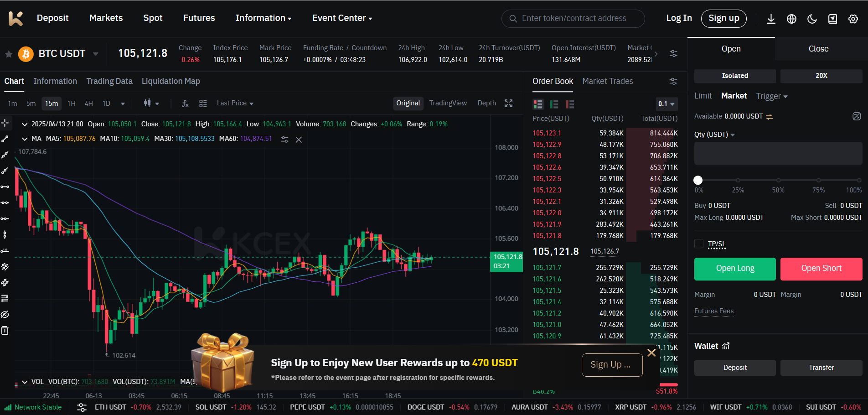Click Transfer in the Wallet section
The width and height of the screenshot is (868, 415).
[x=821, y=368]
